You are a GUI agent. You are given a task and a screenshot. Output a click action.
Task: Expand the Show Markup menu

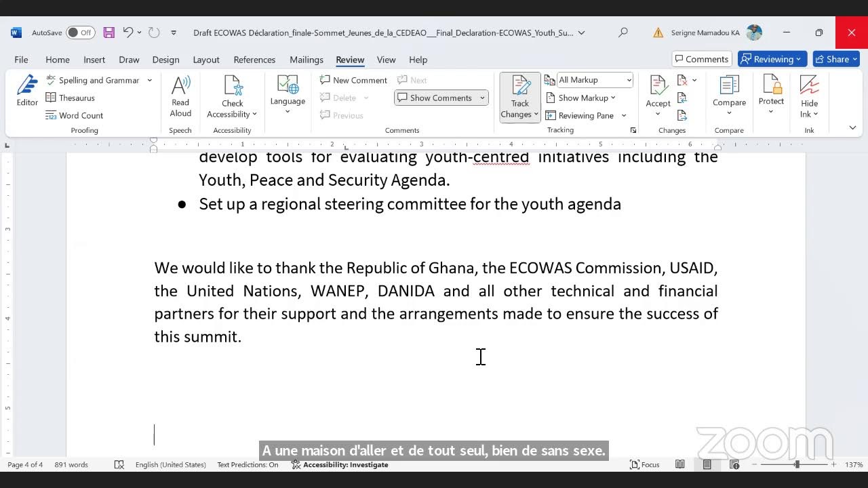coord(580,98)
